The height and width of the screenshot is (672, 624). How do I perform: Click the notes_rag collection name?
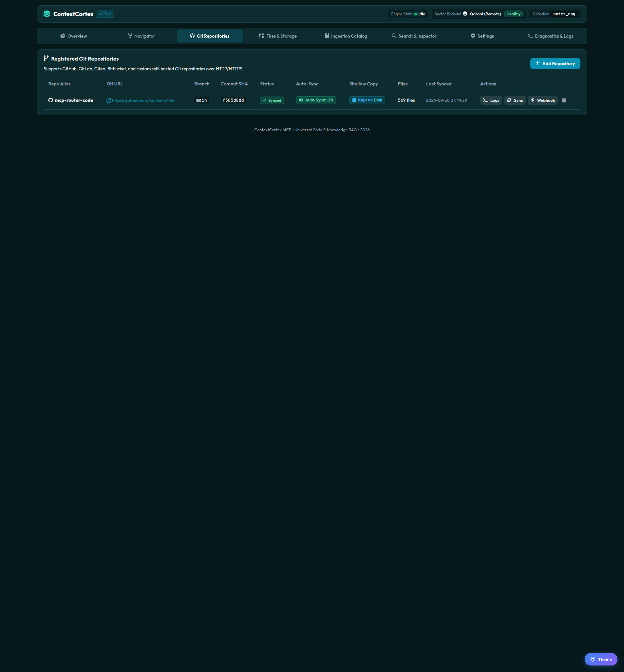pyautogui.click(x=564, y=14)
